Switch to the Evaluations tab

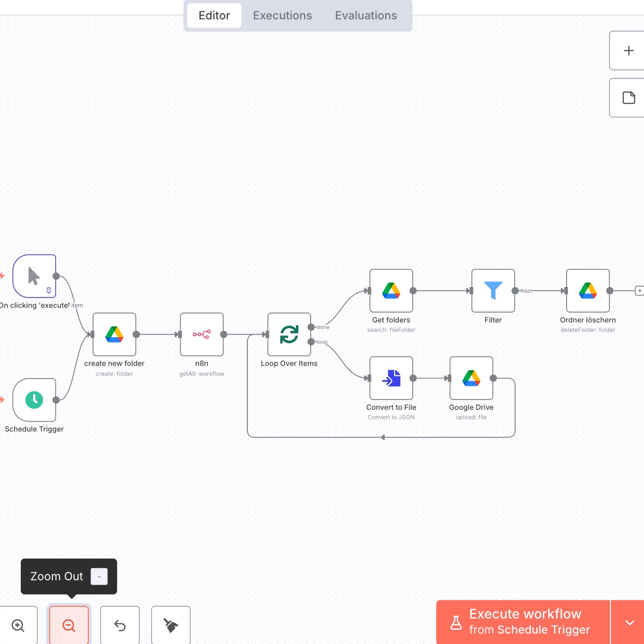click(366, 16)
